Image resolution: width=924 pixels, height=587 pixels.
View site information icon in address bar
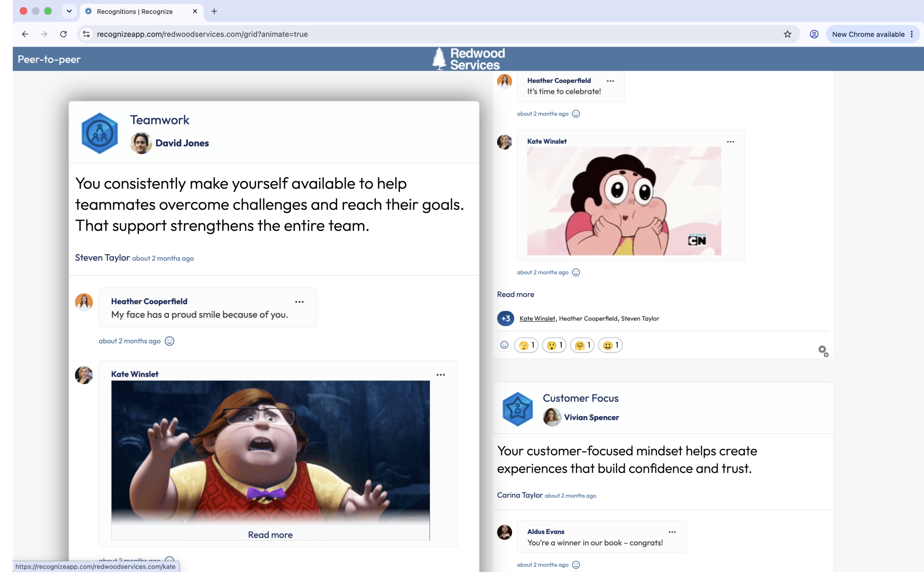point(87,34)
